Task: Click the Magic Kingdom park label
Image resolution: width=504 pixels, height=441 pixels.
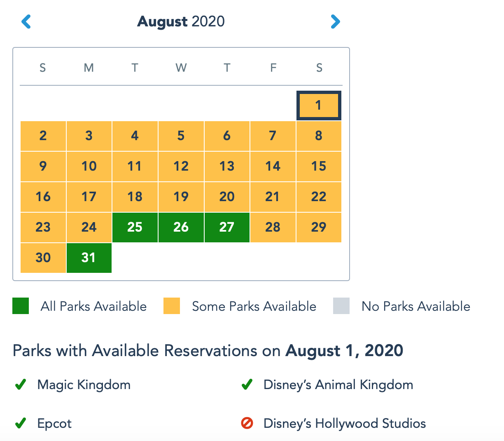Action: pos(84,385)
